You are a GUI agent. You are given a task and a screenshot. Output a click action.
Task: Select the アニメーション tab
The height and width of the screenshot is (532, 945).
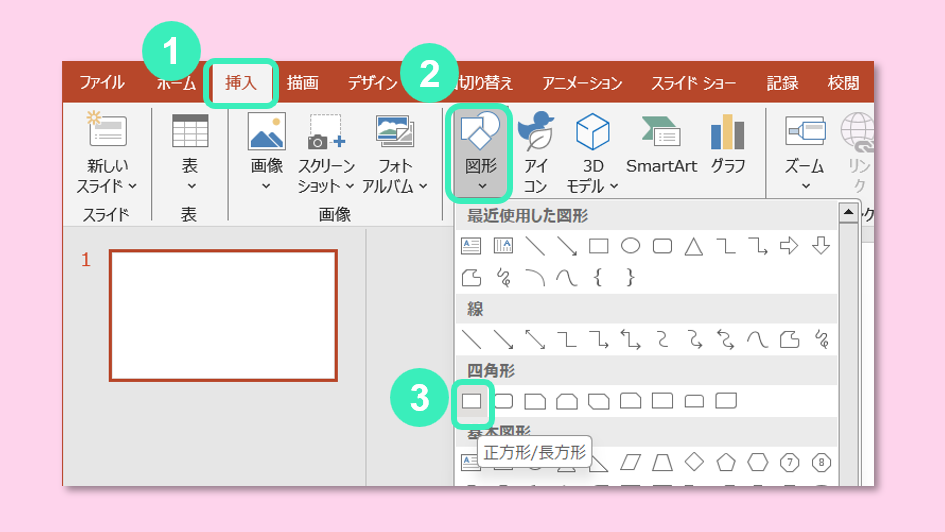coord(582,83)
